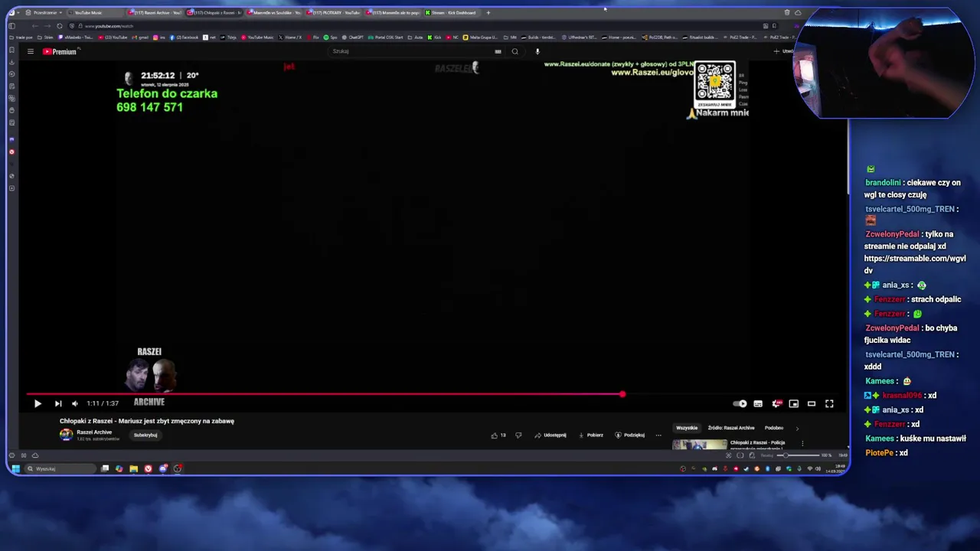Go to YouTube Premium home logo
Image resolution: width=980 pixels, height=551 pixels.
point(60,51)
